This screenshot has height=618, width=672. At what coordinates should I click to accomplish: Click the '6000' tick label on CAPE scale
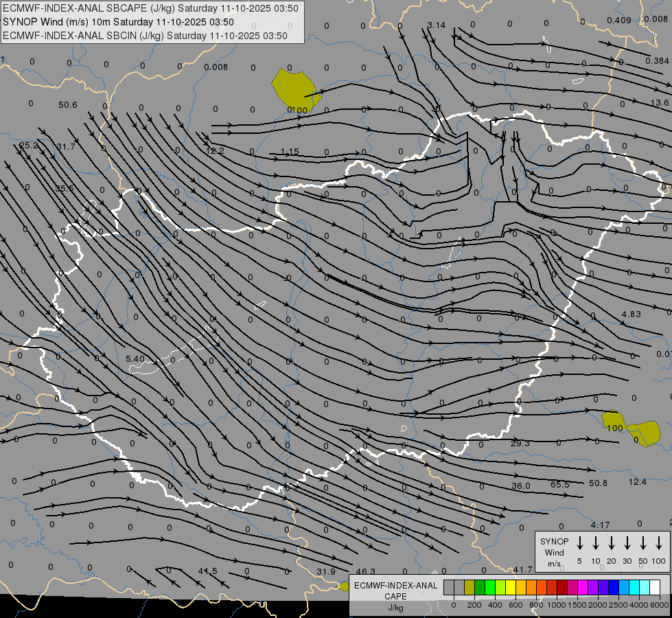(x=660, y=605)
